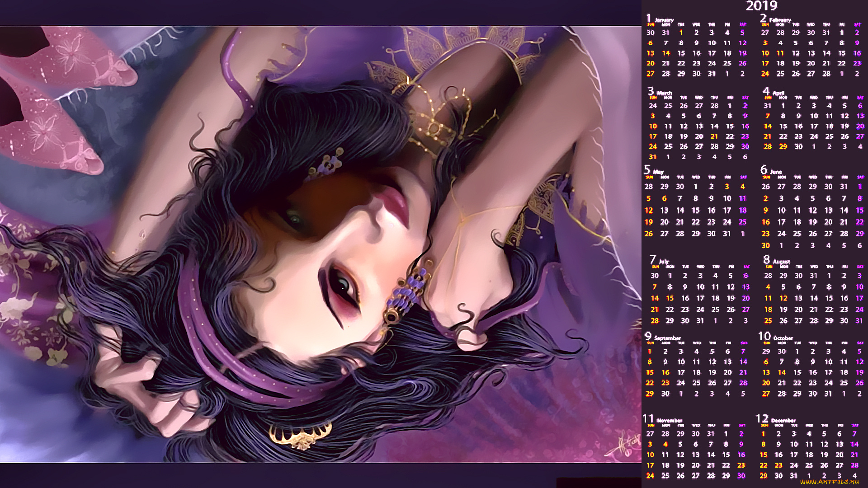The width and height of the screenshot is (868, 488).
Task: Click date 23 in November calendar
Action: (741, 465)
